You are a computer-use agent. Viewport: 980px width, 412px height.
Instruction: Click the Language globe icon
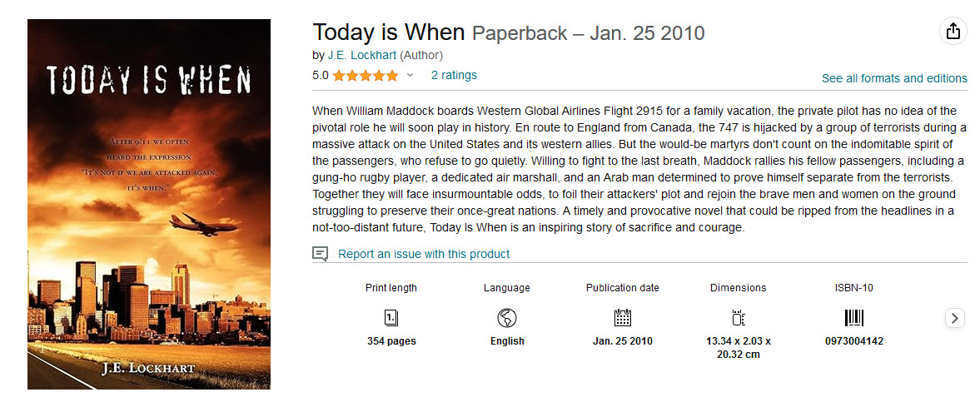pos(506,317)
